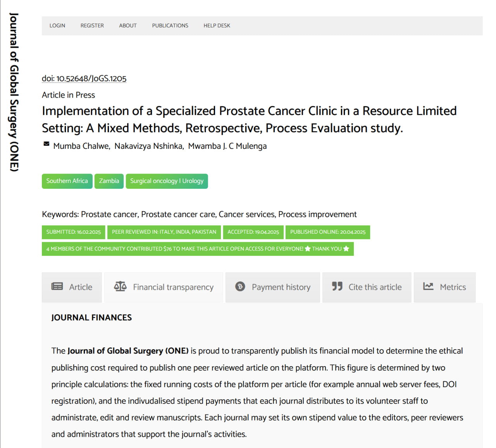Viewport: 496px width, 448px height.
Task: Click the Southern Africa tag
Action: click(x=67, y=181)
